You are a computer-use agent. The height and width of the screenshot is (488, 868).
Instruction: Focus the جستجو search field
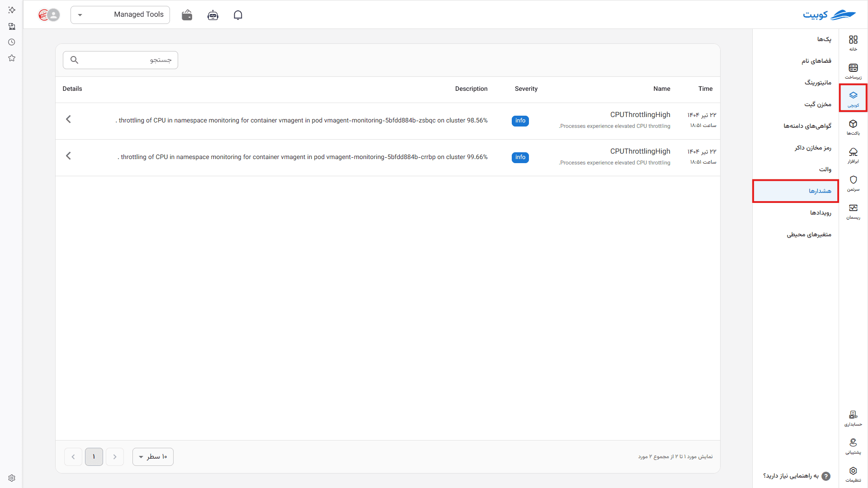pos(120,60)
